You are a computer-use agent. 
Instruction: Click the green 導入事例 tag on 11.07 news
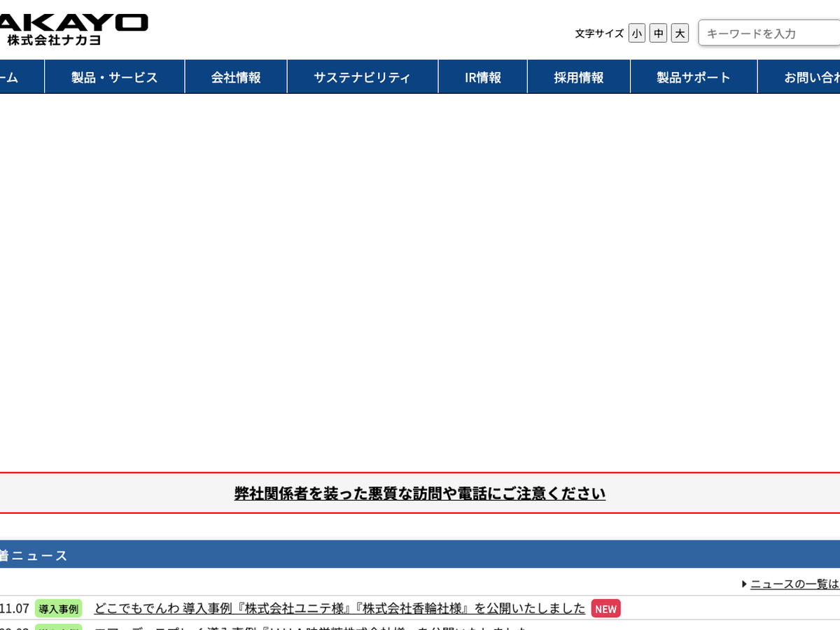point(59,609)
